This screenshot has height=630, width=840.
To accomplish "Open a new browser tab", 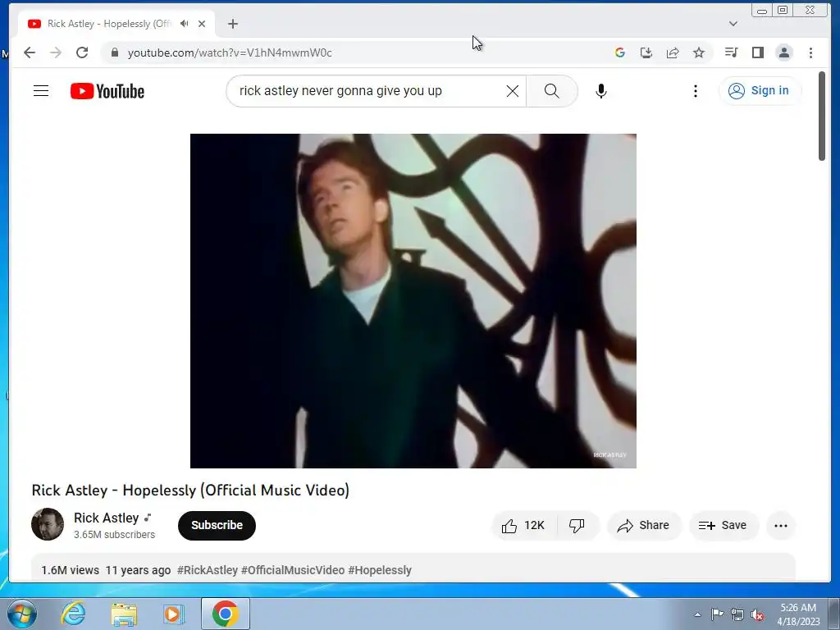I will pyautogui.click(x=232, y=24).
